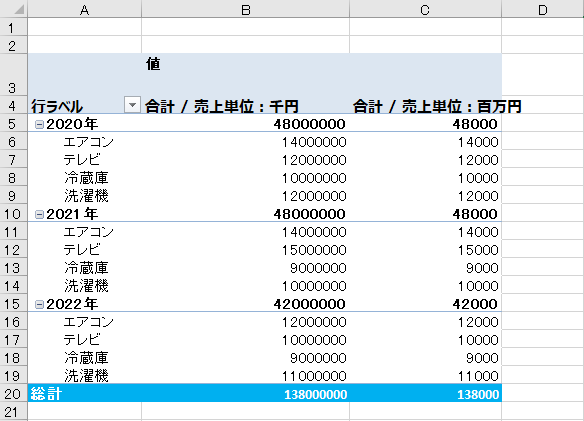Click 冷蔵庫 in row 13
Viewport: 584px width, 421px height.
click(86, 268)
